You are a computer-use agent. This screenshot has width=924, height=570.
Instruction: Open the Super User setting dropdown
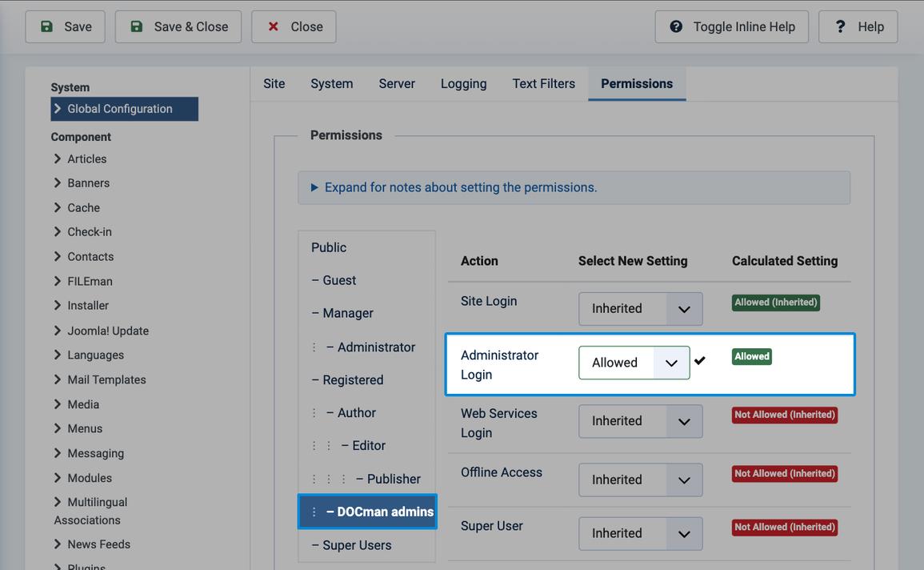click(x=640, y=533)
